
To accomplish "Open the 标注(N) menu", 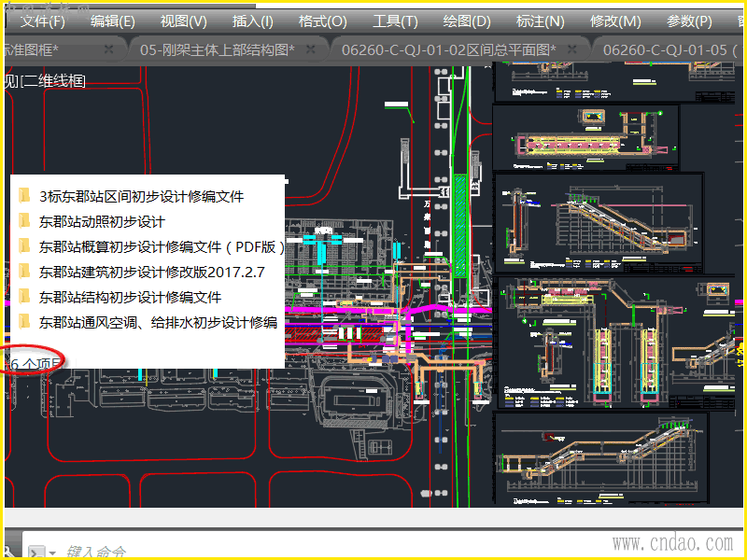I will (541, 21).
